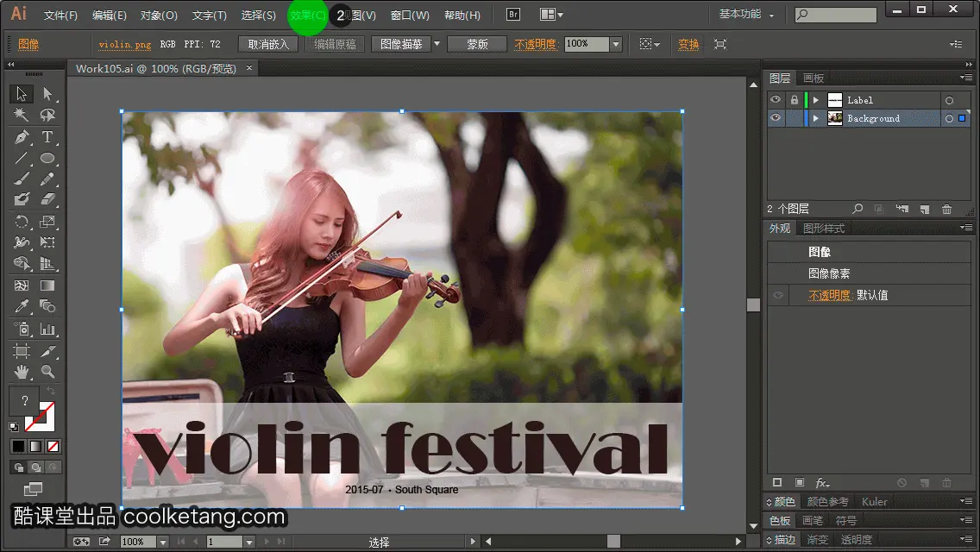Select the Free Transform tool
The image size is (980, 552).
coord(47,242)
